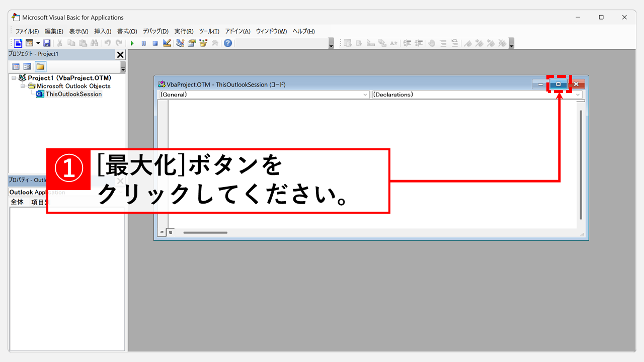Open VBA Help with the question mark icon
Viewport: 644px width, 362px height.
tap(228, 43)
